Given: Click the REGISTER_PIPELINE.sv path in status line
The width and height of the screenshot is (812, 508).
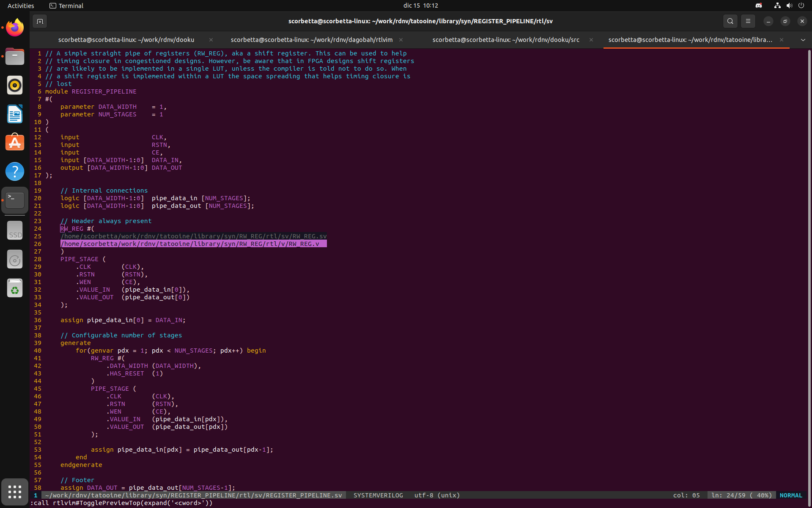Looking at the screenshot, I should click(x=193, y=495).
